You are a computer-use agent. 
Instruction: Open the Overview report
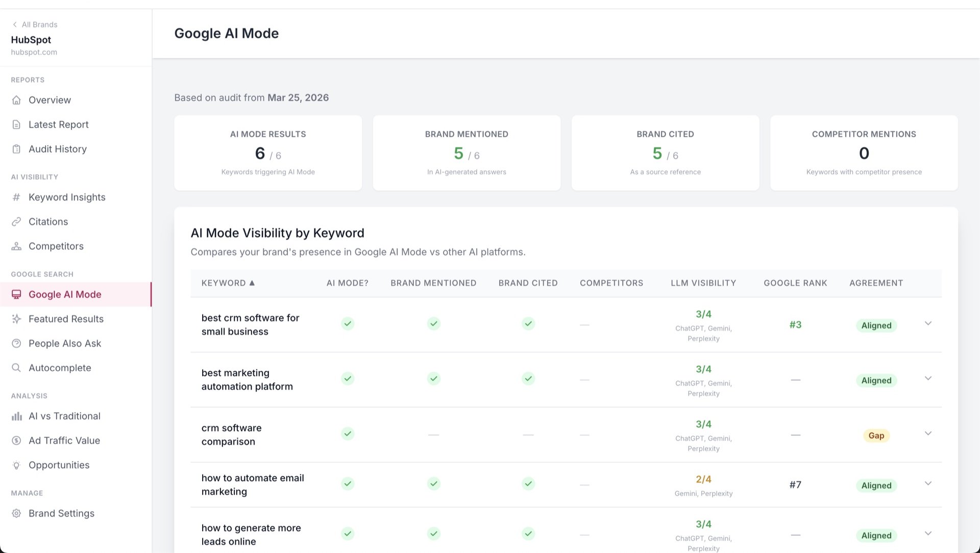tap(76, 100)
